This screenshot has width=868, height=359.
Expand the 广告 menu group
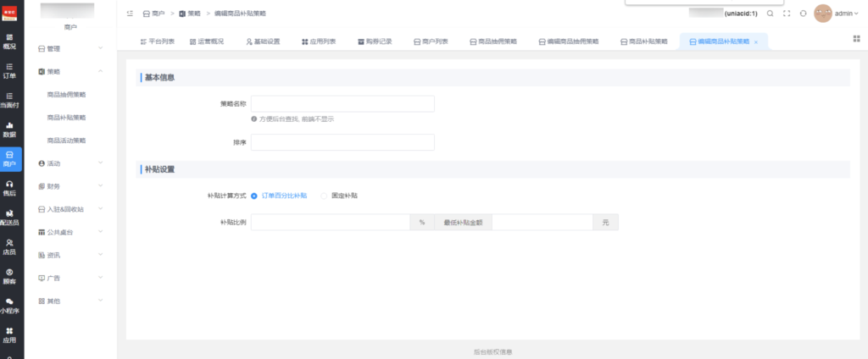pos(71,279)
